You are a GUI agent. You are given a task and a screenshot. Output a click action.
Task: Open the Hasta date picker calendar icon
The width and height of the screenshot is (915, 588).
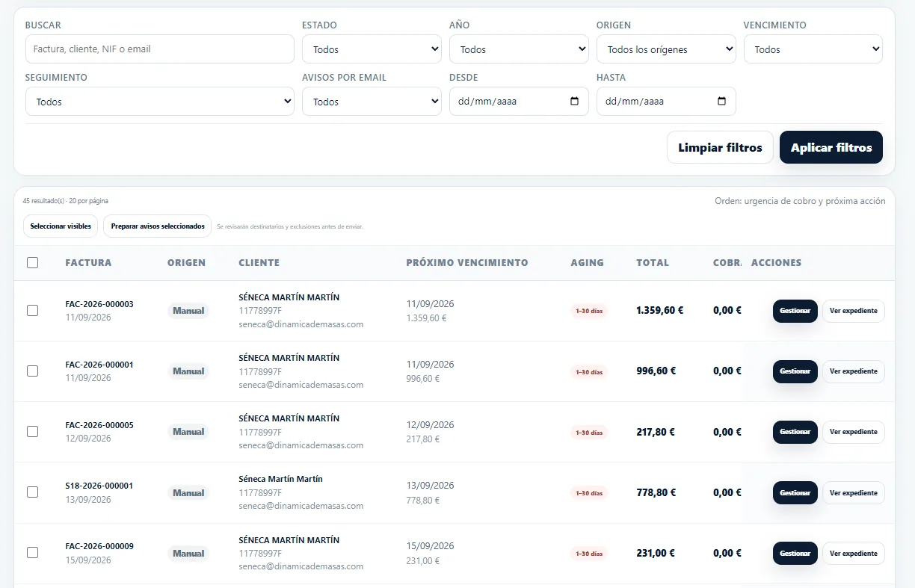tap(721, 102)
